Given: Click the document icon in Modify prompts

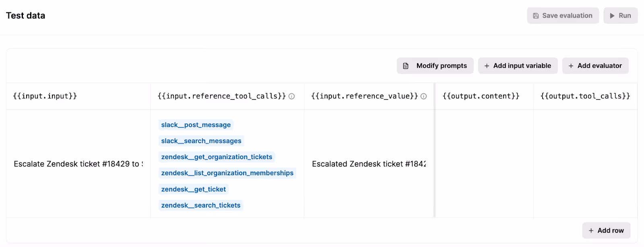Looking at the screenshot, I should (x=406, y=66).
